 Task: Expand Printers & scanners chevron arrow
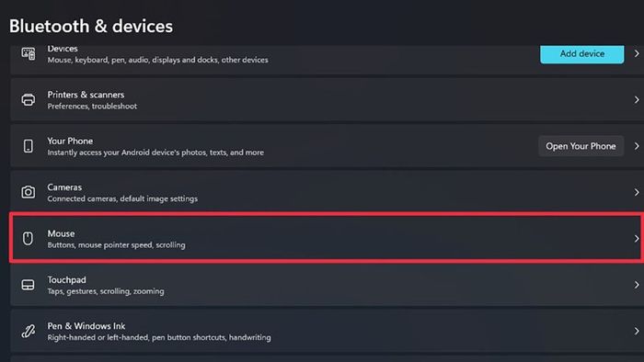tap(637, 99)
